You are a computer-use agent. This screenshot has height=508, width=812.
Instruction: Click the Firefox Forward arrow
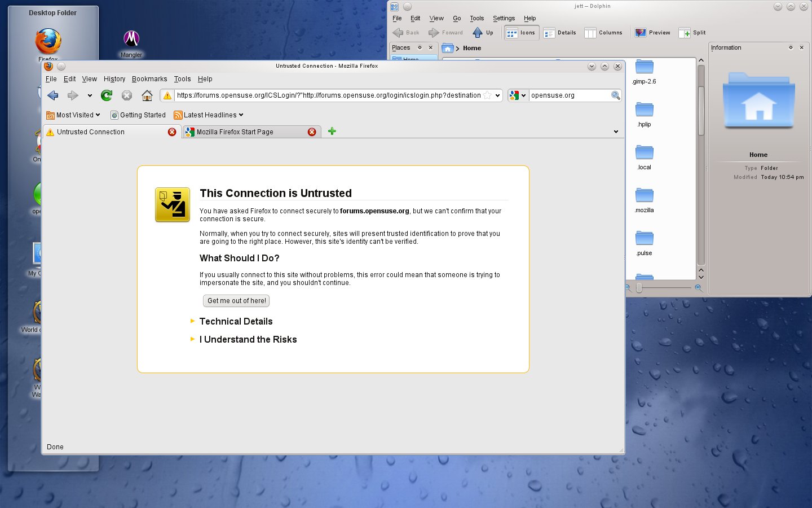[x=73, y=95]
